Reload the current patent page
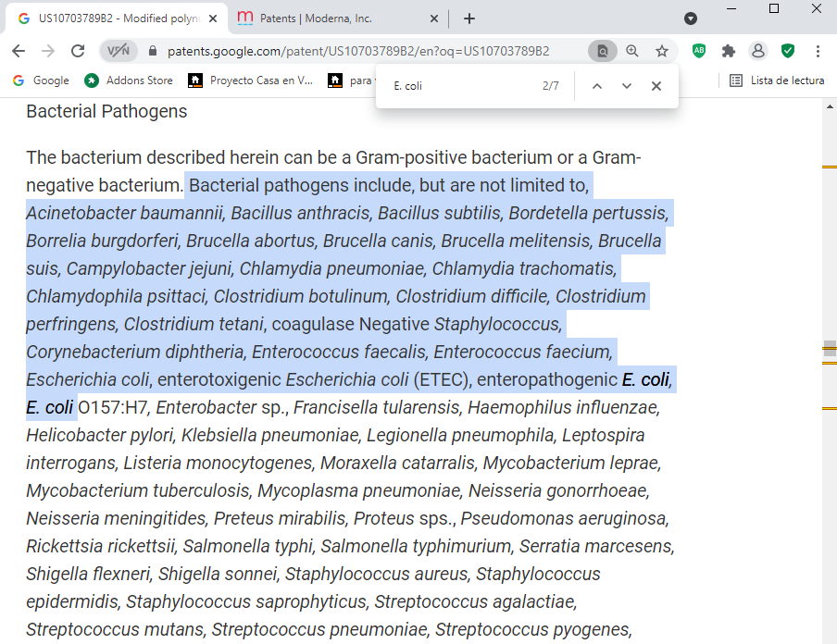 [78, 51]
